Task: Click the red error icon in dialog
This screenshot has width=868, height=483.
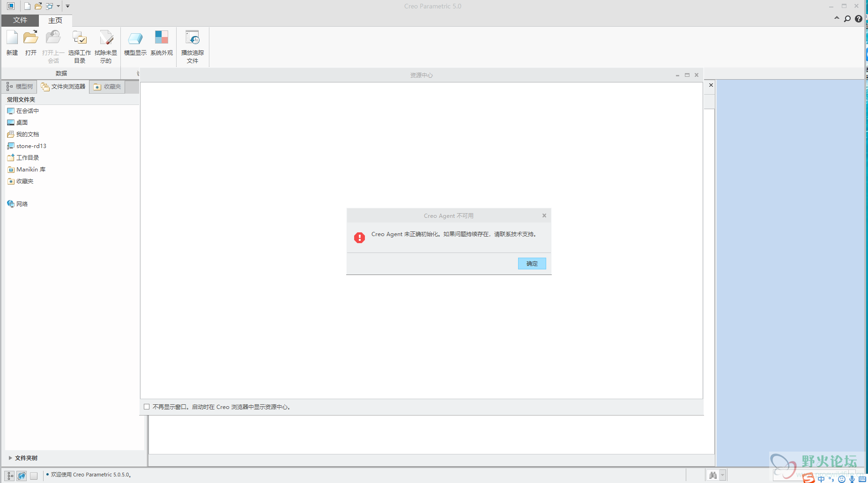Action: 359,238
